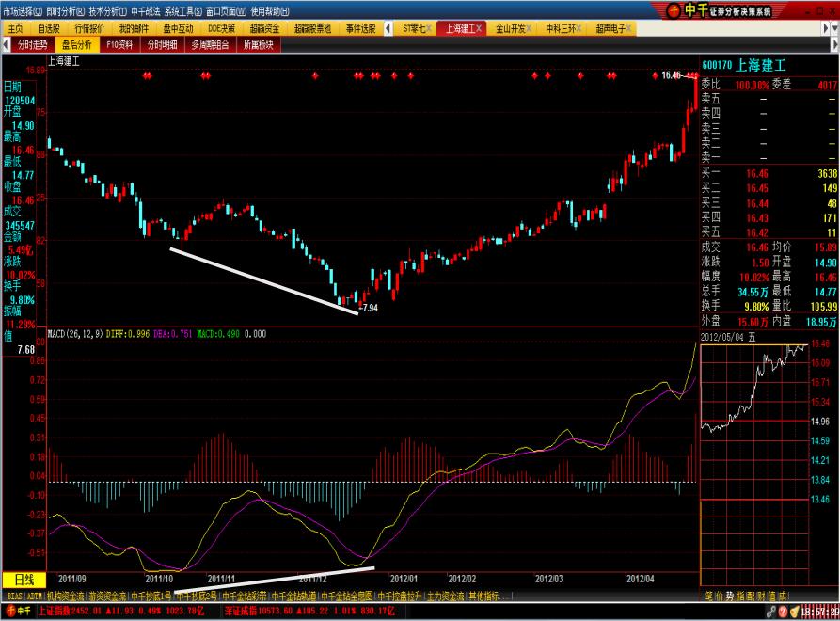
Task: Click the first red diamond signal marker
Action: pos(146,75)
